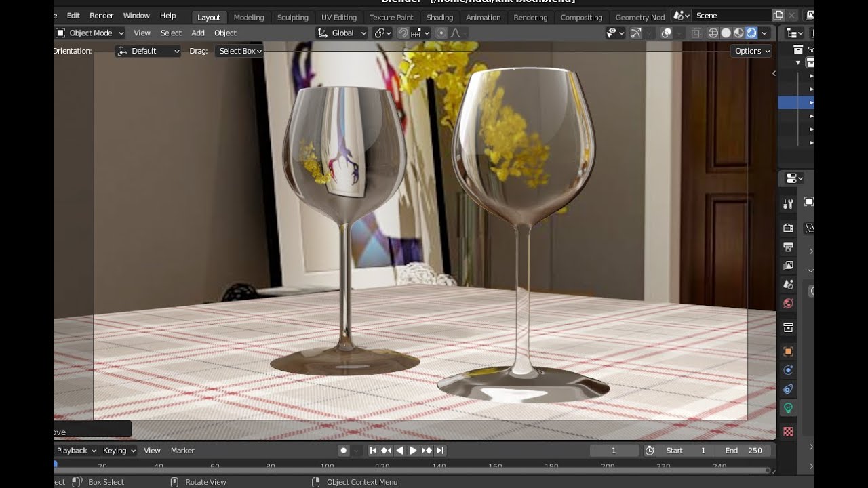868x488 pixels.
Task: Toggle proportional editing button
Action: coord(441,33)
